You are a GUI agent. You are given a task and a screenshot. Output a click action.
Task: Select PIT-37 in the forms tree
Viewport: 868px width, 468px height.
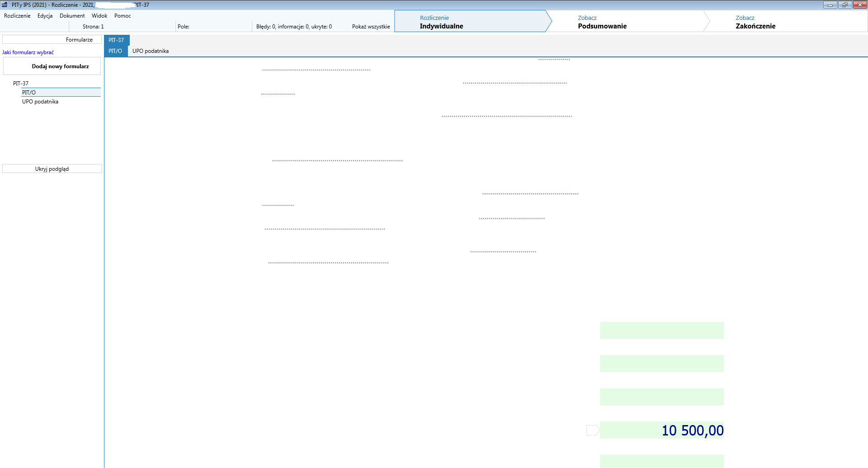coord(21,84)
